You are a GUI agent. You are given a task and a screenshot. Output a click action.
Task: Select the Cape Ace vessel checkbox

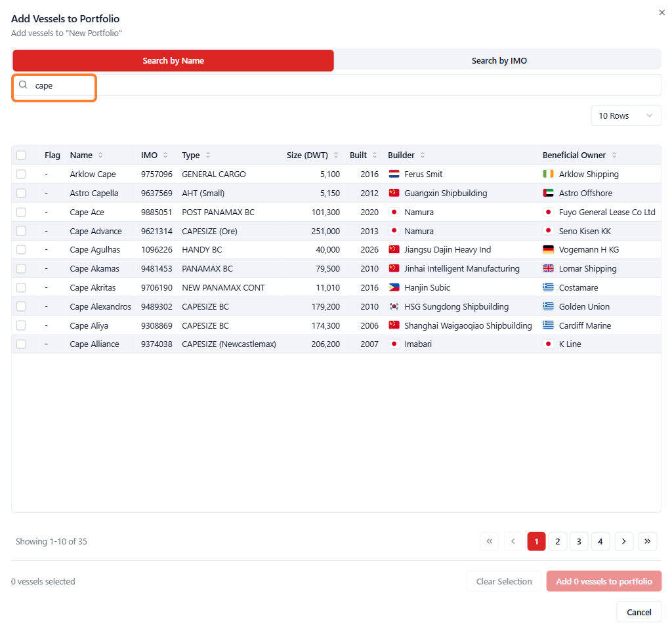21,212
